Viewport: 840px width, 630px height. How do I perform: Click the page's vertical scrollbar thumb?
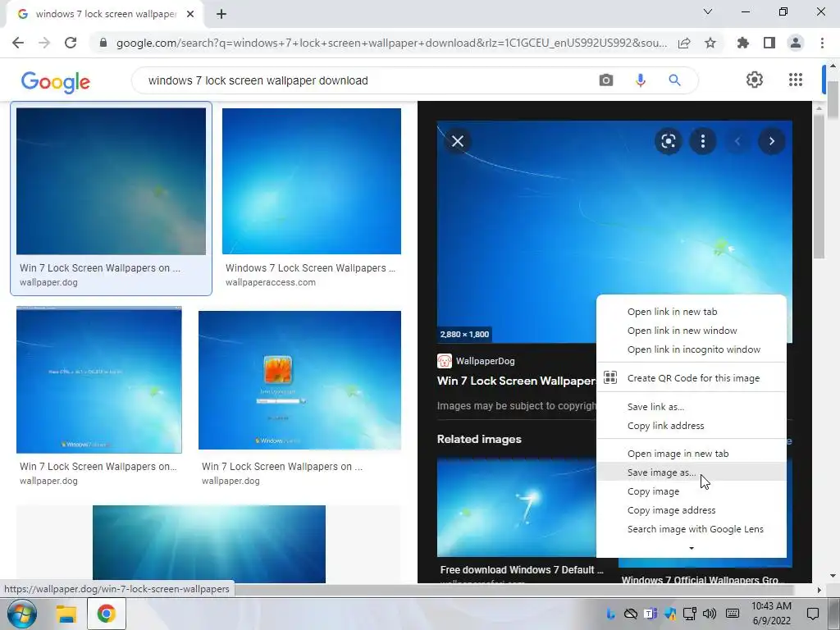tap(833, 100)
